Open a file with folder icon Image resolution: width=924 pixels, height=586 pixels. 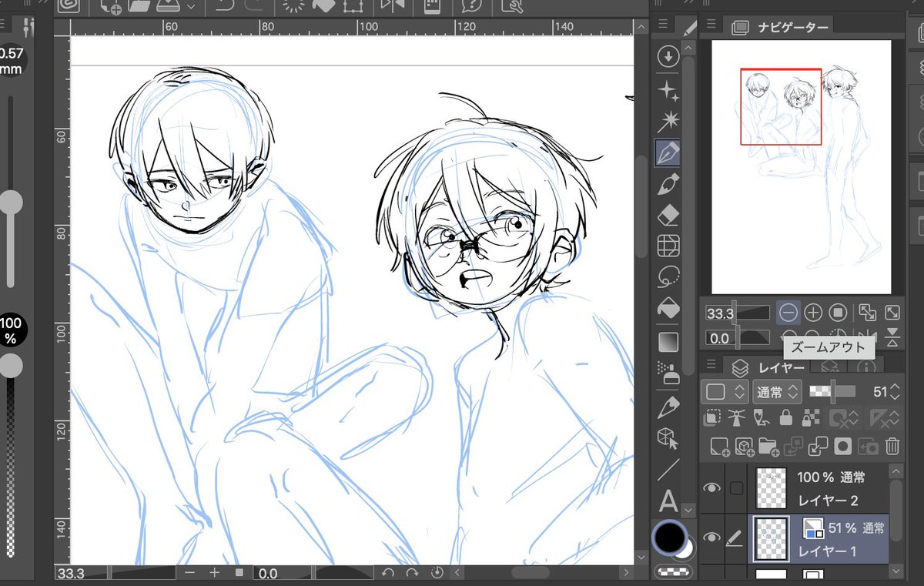point(139,7)
